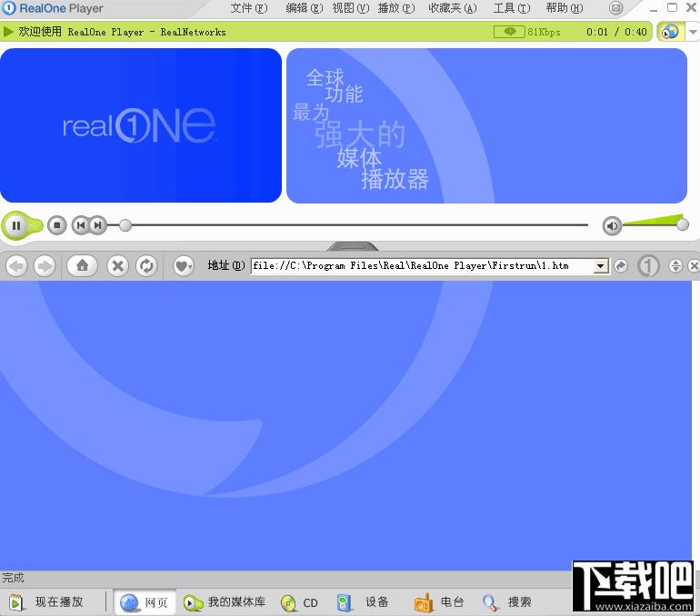
Task: Open the 工具 menu
Action: coord(511,8)
